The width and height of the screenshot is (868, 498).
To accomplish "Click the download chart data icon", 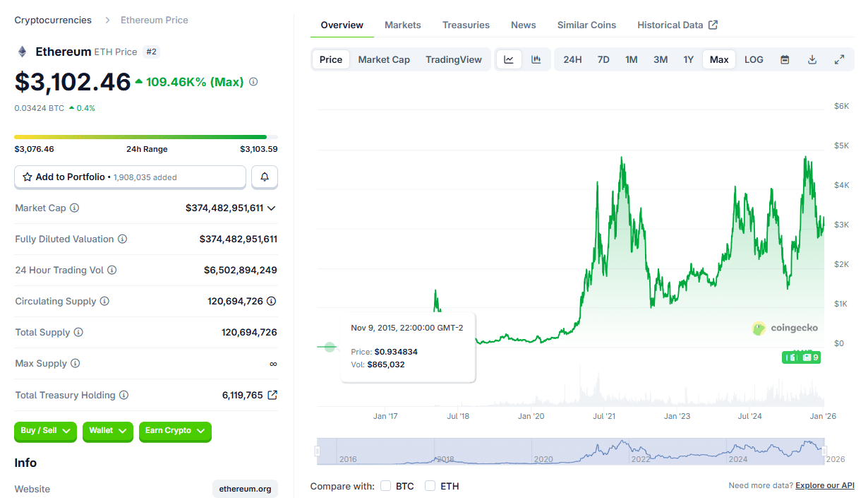I will 812,59.
